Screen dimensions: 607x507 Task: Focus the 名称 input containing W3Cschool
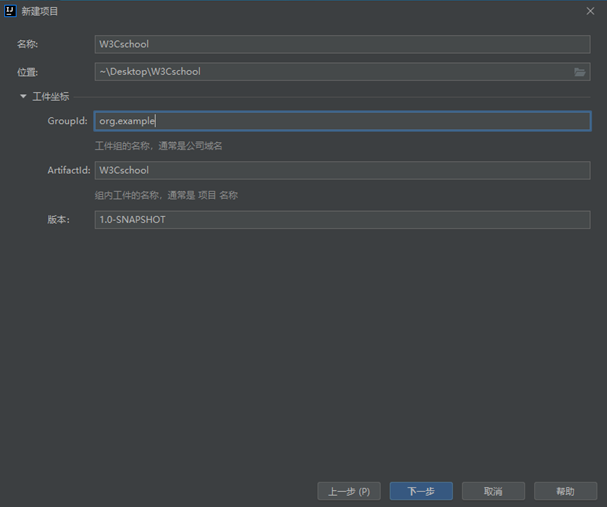(x=340, y=44)
